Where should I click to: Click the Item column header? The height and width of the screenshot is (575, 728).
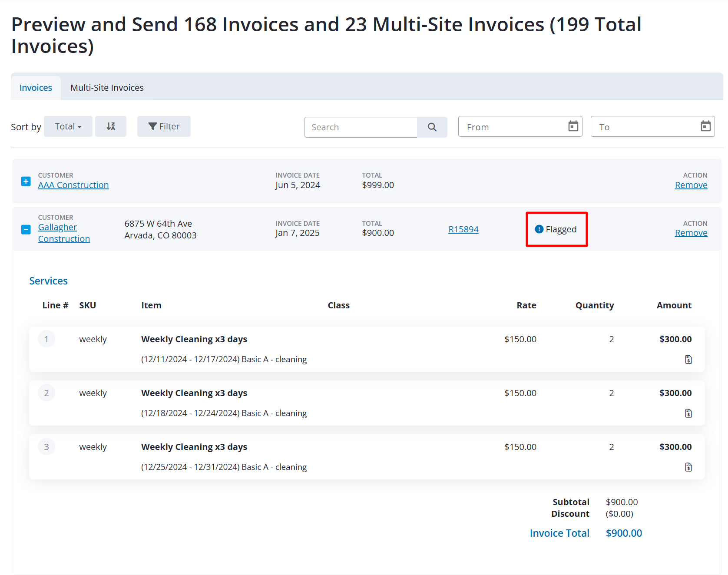(151, 305)
